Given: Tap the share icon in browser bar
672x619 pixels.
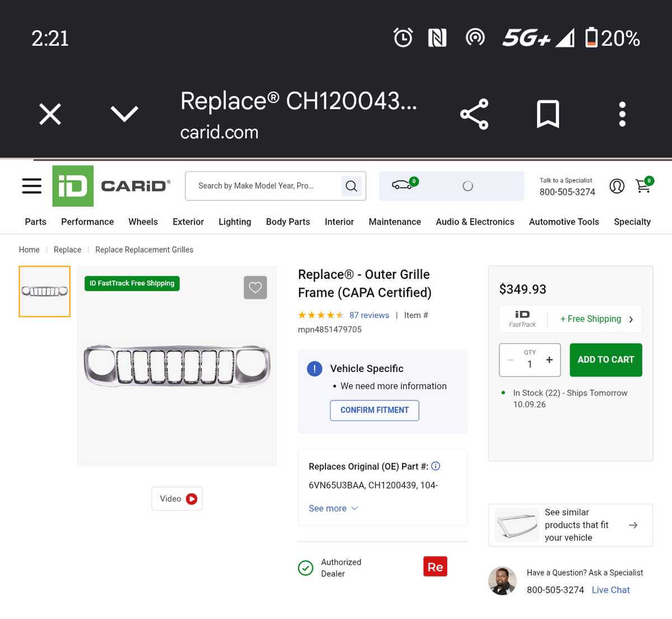Looking at the screenshot, I should click(x=474, y=114).
